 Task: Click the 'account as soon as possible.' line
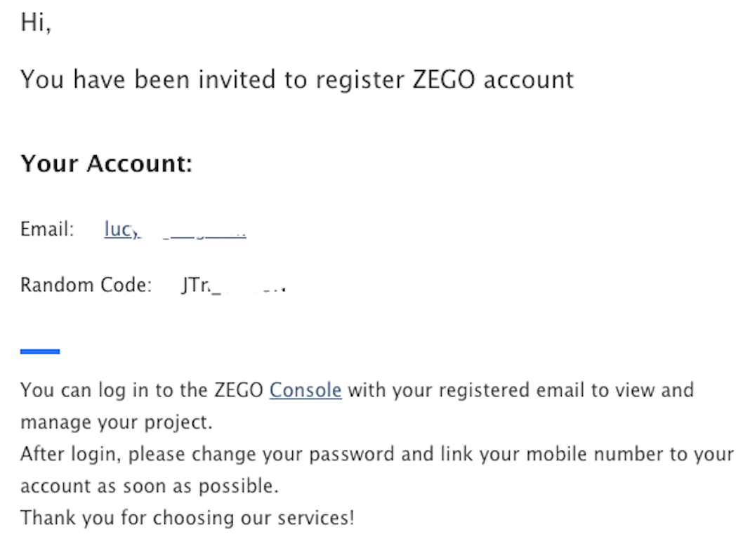pos(150,486)
